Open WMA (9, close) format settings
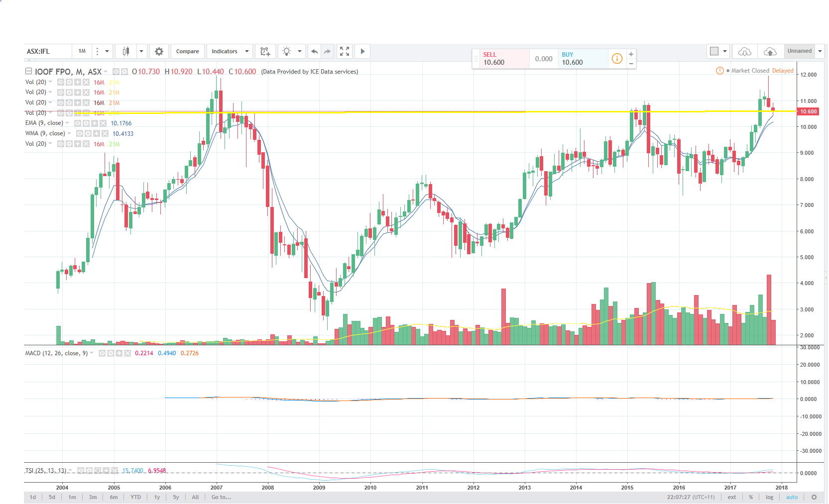Viewport: 829px width, 504px height. coord(88,134)
